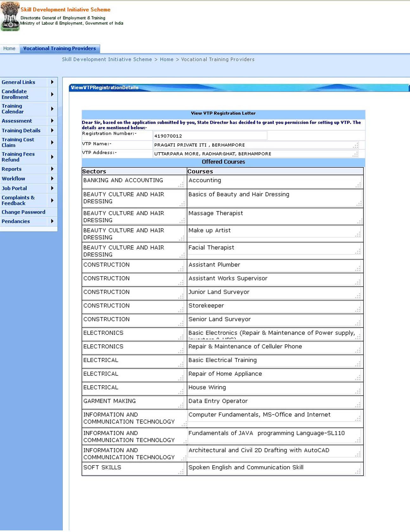Screen dimensions: 410x532
Task: Click the ViewVTPRegistrationDetails panel title
Action: coord(105,88)
